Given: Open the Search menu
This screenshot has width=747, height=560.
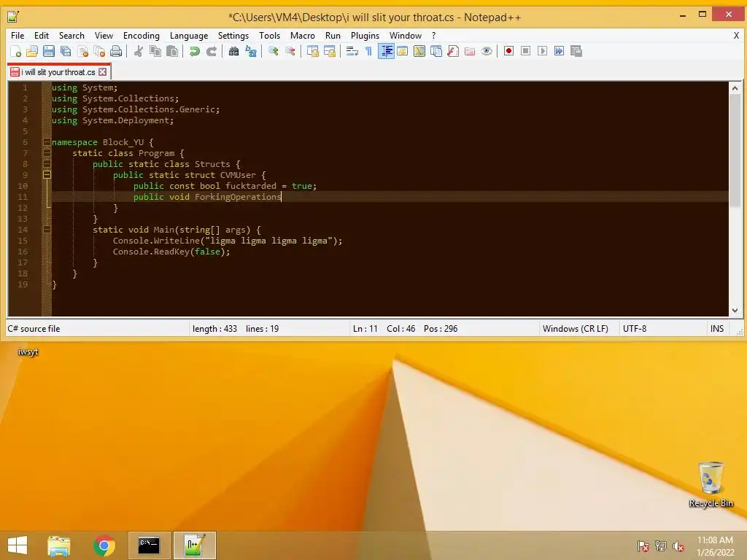Looking at the screenshot, I should (71, 36).
